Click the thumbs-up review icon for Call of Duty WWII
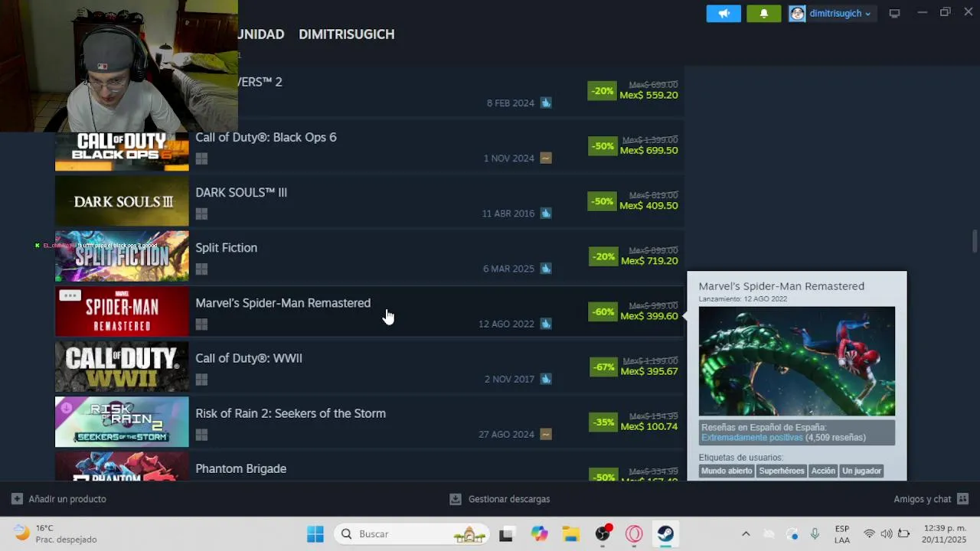Image resolution: width=980 pixels, height=551 pixels. 546,378
